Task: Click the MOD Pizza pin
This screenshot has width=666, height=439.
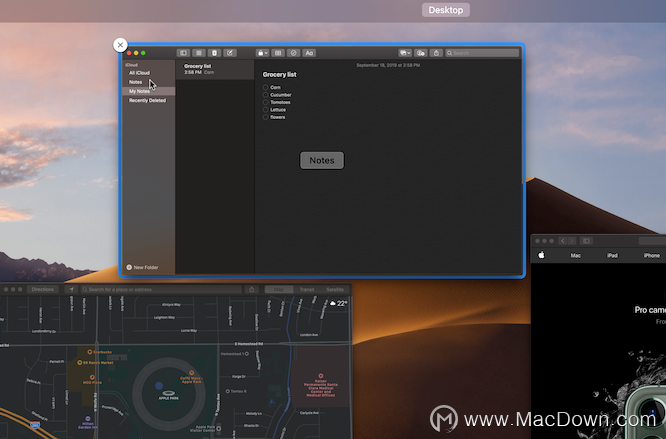Action: coord(92,377)
